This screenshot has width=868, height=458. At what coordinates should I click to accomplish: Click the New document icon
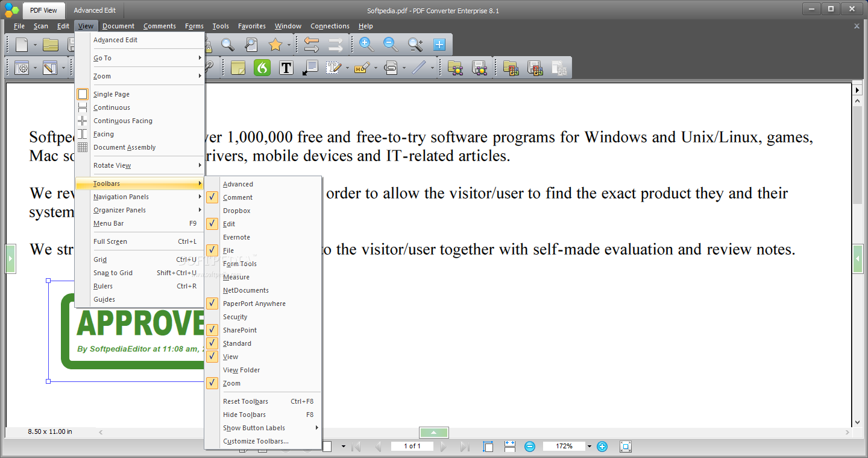pyautogui.click(x=22, y=45)
